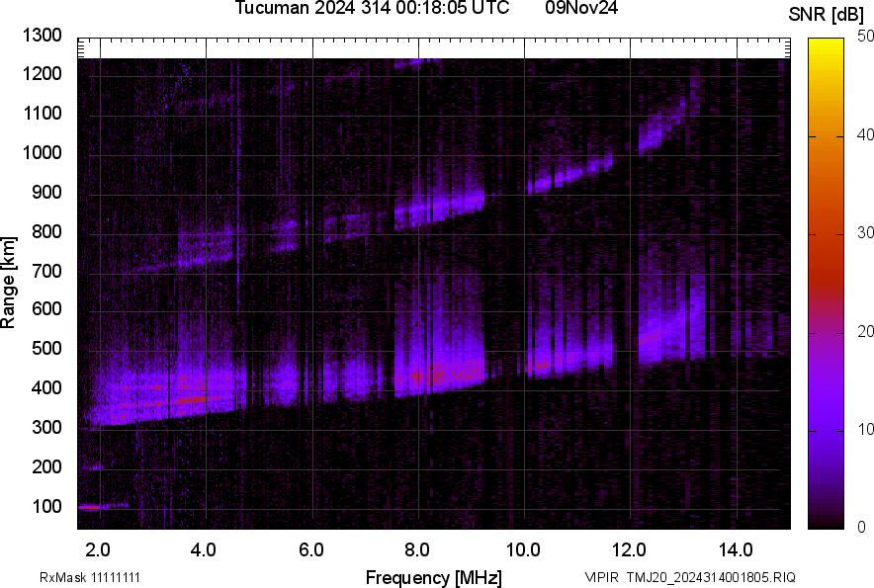
Task: Click the colorbar value '20'
Action: tap(865, 332)
